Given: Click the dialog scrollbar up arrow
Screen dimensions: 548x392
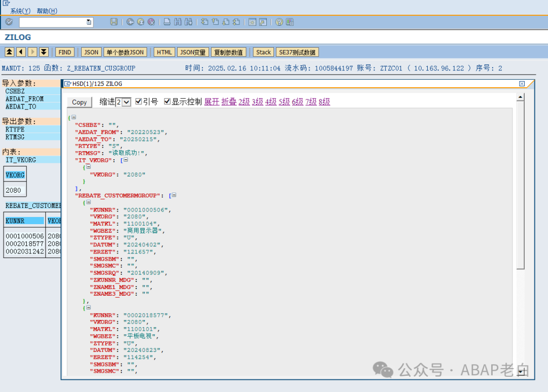Looking at the screenshot, I should [521, 97].
